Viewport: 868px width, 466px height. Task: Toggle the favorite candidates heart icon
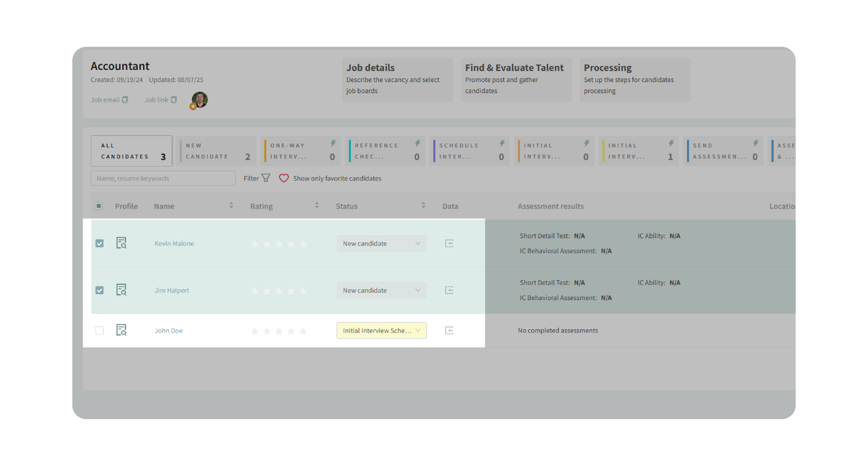tap(284, 178)
